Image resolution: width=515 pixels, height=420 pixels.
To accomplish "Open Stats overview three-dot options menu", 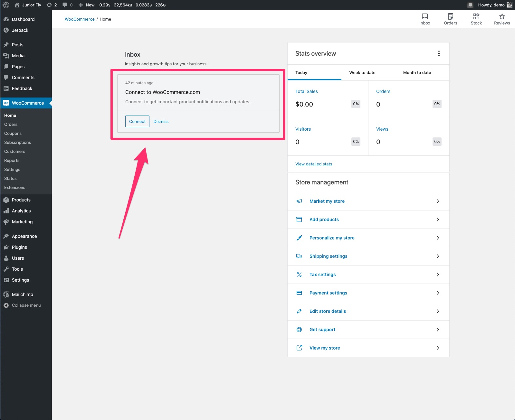I will (439, 53).
